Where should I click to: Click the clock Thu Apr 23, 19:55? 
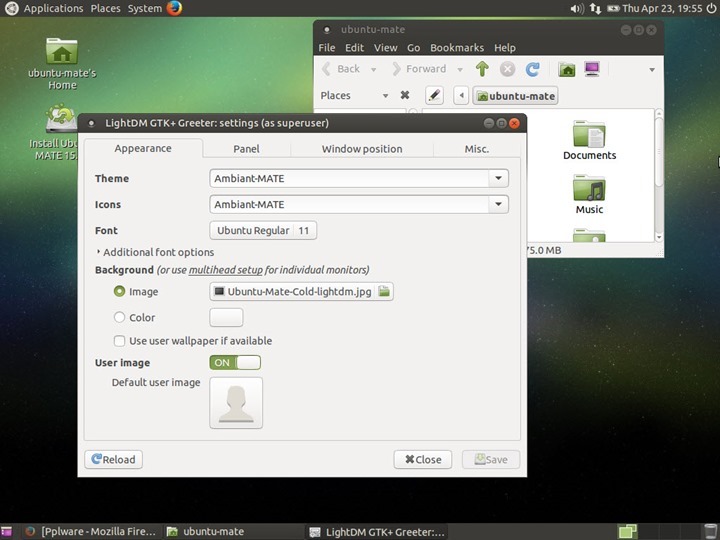coord(662,8)
